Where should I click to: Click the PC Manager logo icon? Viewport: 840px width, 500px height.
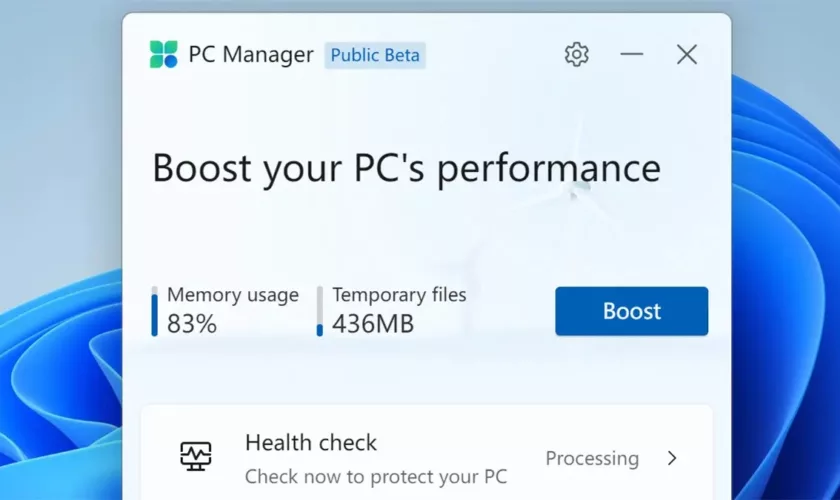[163, 54]
